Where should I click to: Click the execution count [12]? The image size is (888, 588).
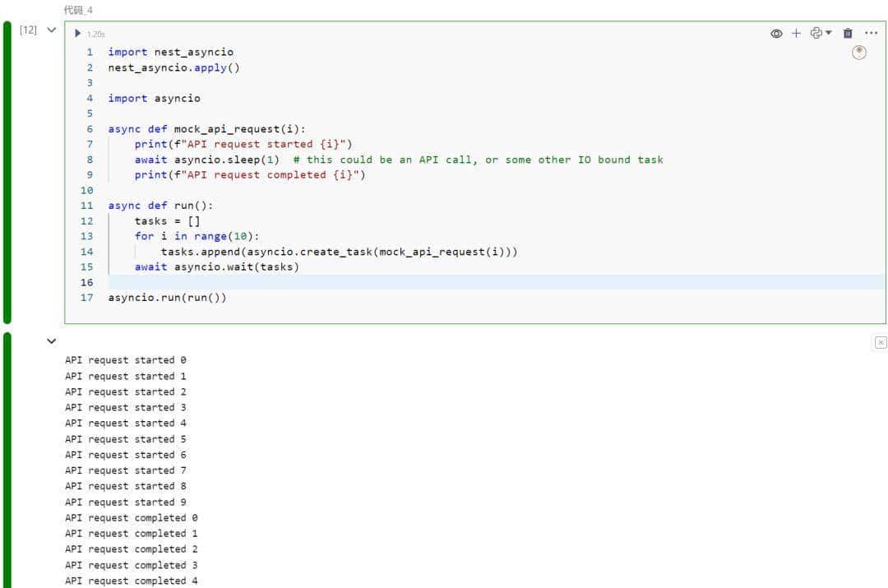point(29,30)
